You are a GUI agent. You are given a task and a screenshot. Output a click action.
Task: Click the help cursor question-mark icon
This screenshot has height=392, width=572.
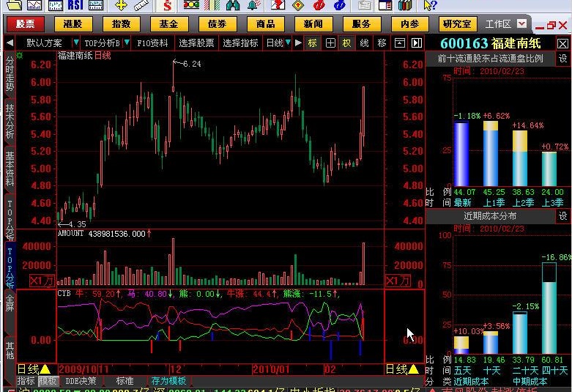click(x=430, y=4)
